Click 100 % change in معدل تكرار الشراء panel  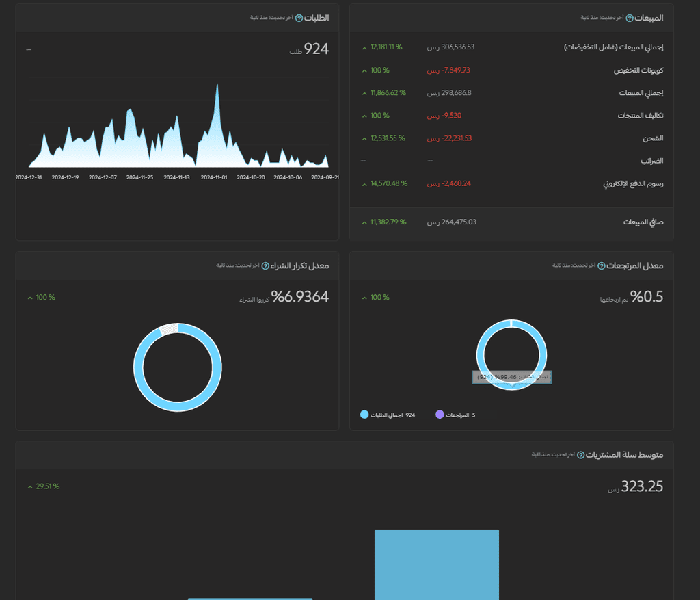click(x=45, y=298)
